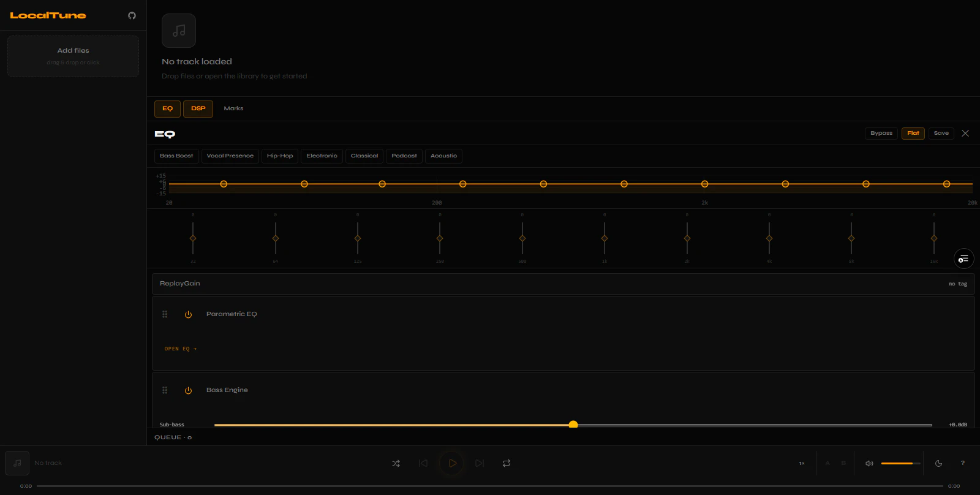Close the EQ panel with X

click(x=965, y=133)
